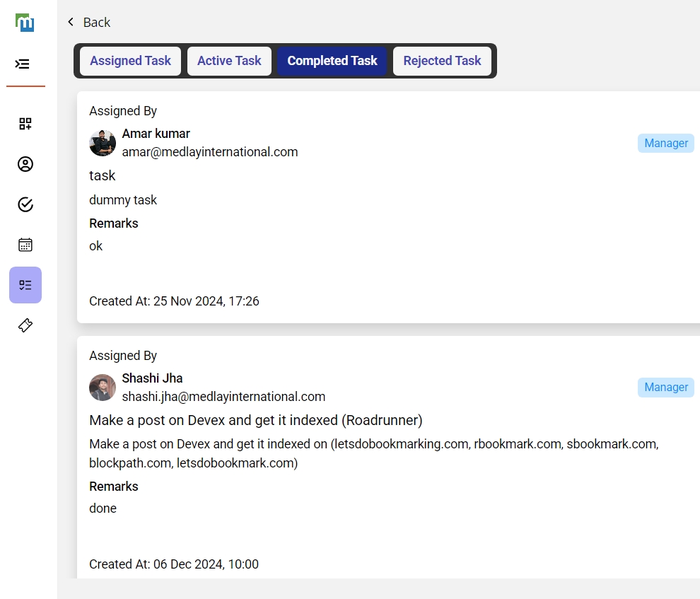The width and height of the screenshot is (700, 599).
Task: Open the Devex Roadrunner task title
Action: [255, 420]
